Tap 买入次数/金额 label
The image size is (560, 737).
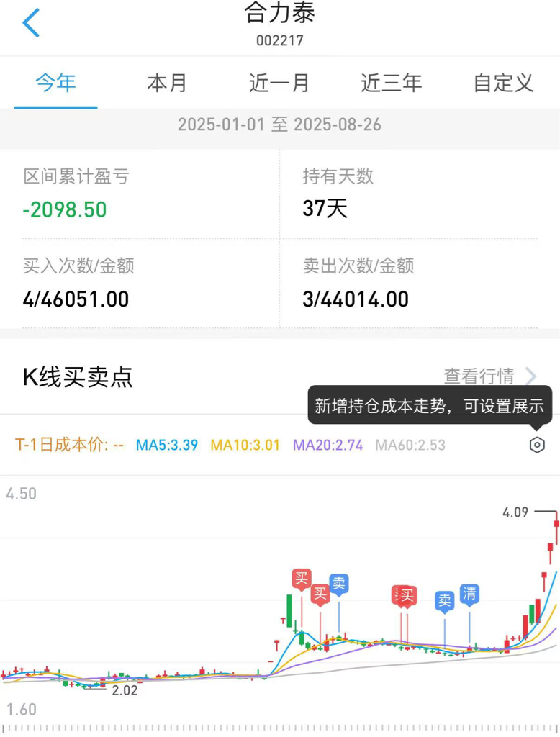pyautogui.click(x=78, y=266)
